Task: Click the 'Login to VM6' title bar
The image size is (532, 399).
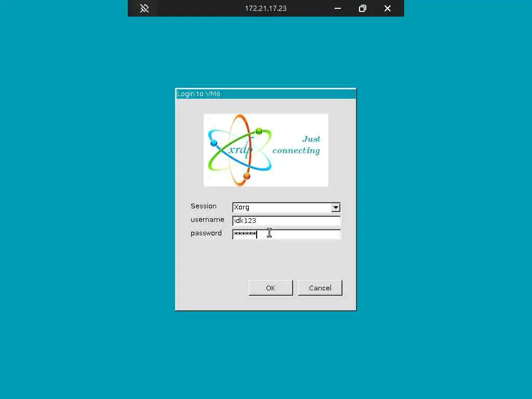Action: coord(266,94)
